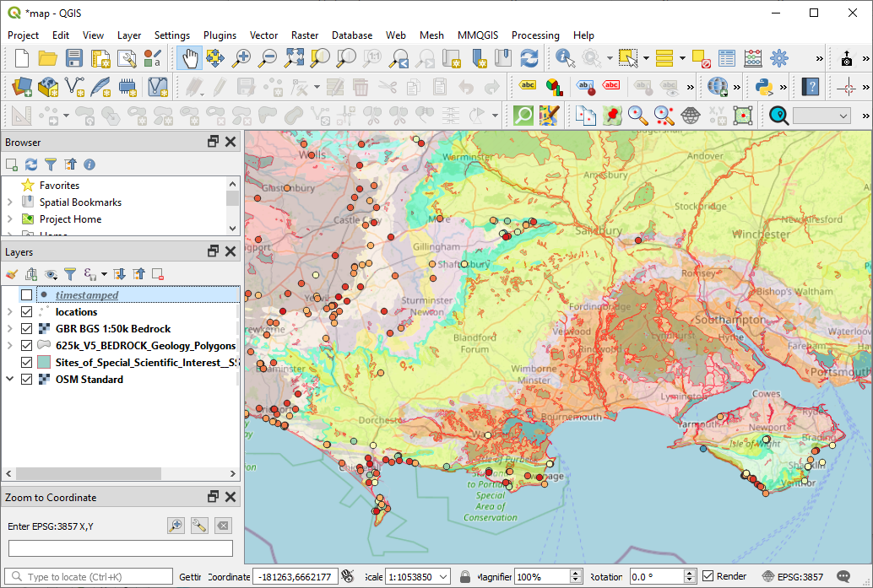Expand the GBR BGS 1:50k Bedrock layer
The width and height of the screenshot is (873, 588).
[x=9, y=329]
